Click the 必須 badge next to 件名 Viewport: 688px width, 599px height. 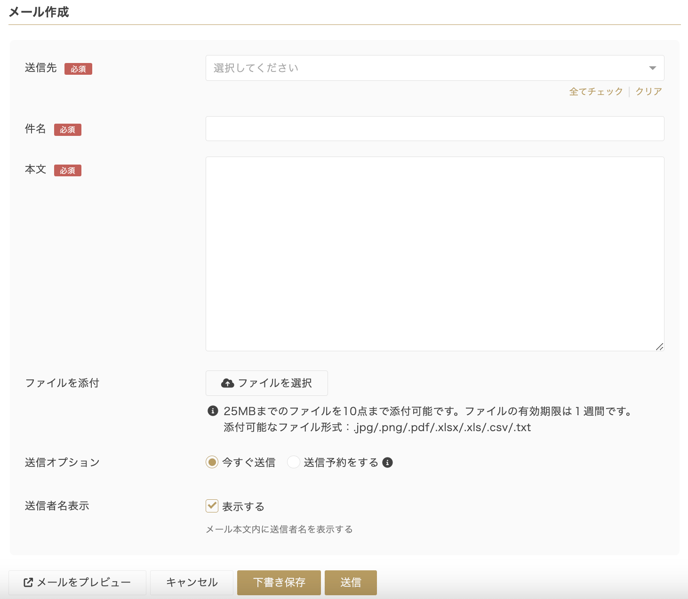tap(68, 130)
